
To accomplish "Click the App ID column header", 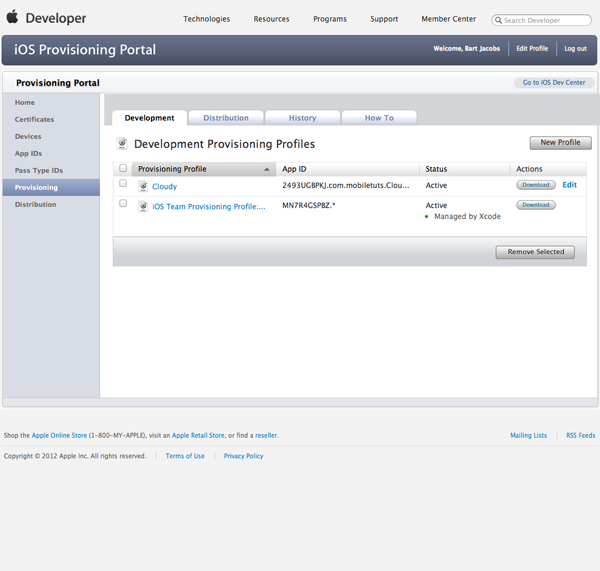I will pyautogui.click(x=294, y=169).
